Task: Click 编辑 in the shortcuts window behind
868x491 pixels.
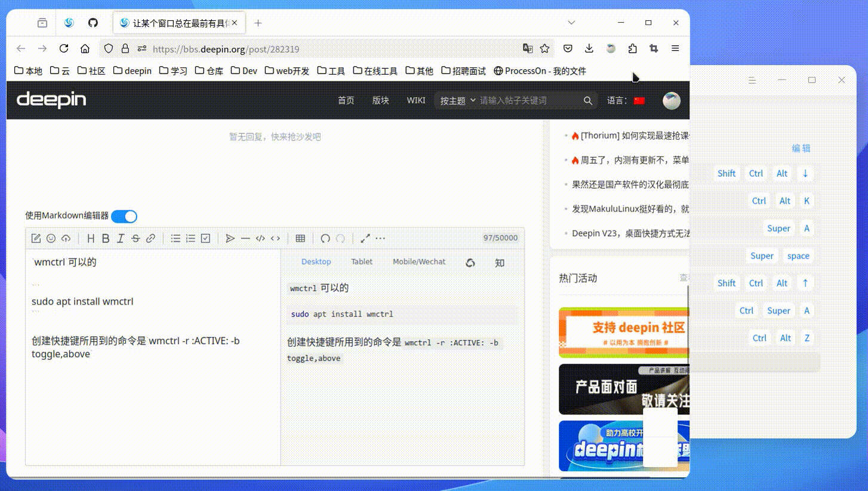Action: click(x=801, y=148)
